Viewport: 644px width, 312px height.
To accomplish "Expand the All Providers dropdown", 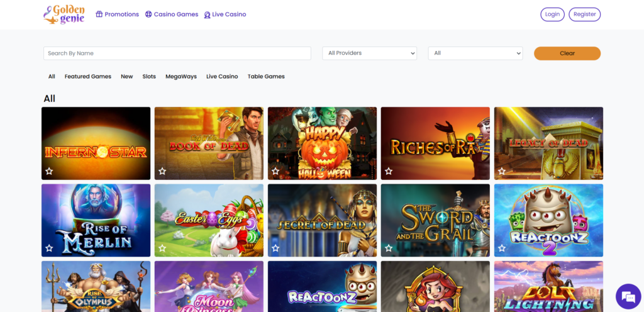I will click(x=369, y=53).
